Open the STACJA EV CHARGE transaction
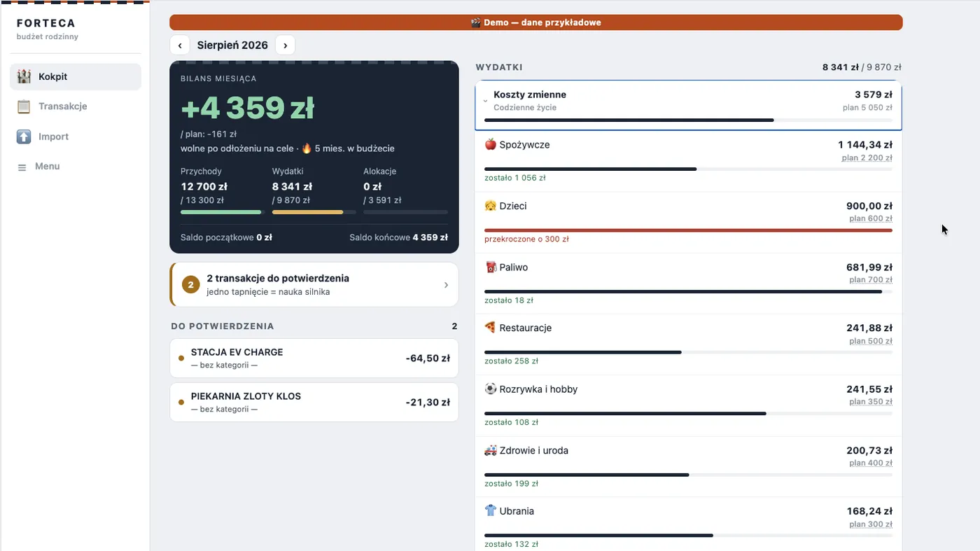This screenshot has height=551, width=980. tap(314, 358)
